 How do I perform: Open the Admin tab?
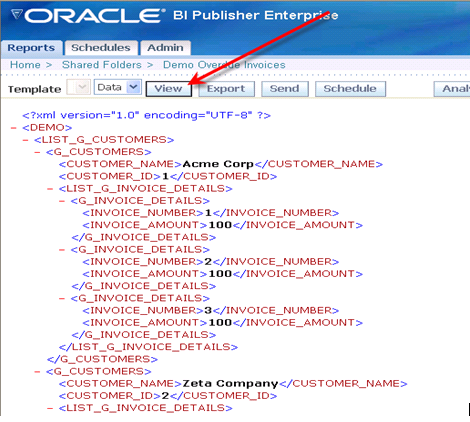click(165, 48)
